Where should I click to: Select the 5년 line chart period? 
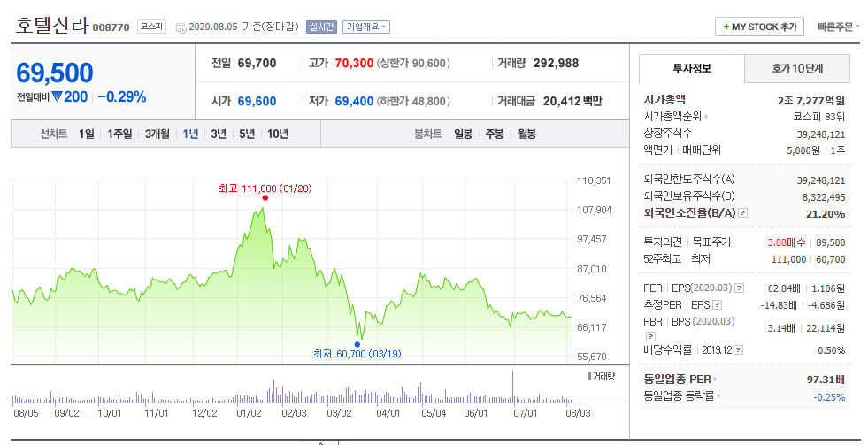pyautogui.click(x=247, y=134)
